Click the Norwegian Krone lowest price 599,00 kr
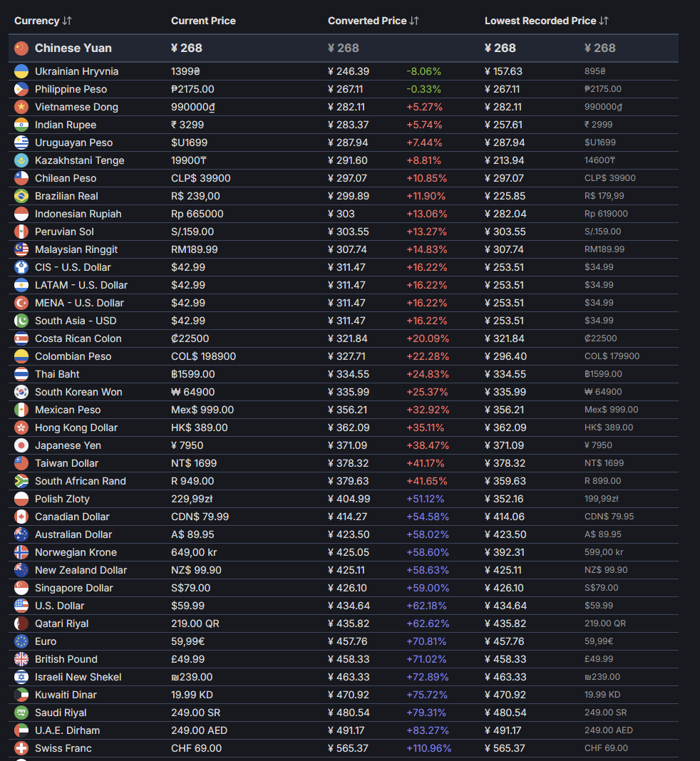Image resolution: width=700 pixels, height=761 pixels. click(x=603, y=552)
